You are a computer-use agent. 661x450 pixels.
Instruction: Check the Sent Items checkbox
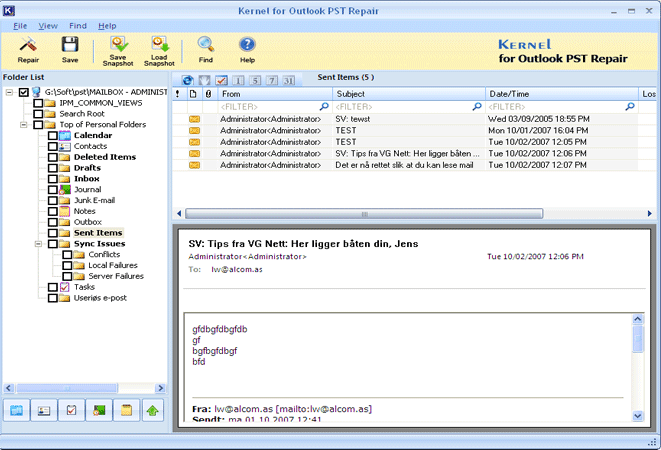pyautogui.click(x=53, y=233)
